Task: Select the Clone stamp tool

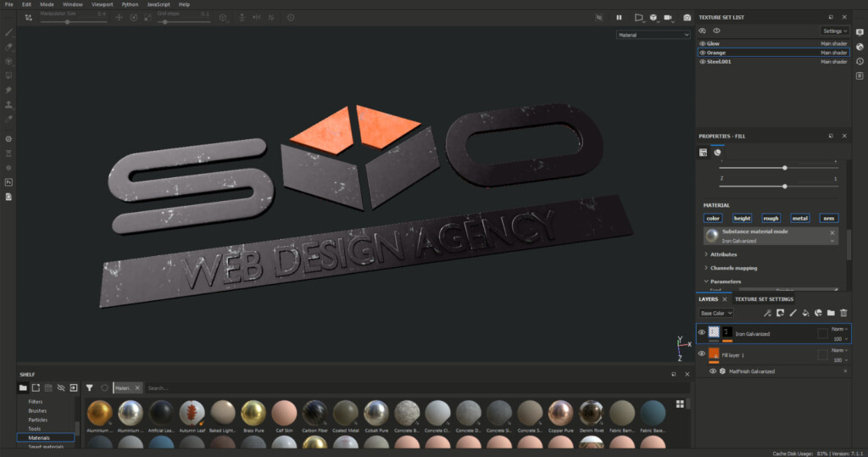Action: coord(8,104)
